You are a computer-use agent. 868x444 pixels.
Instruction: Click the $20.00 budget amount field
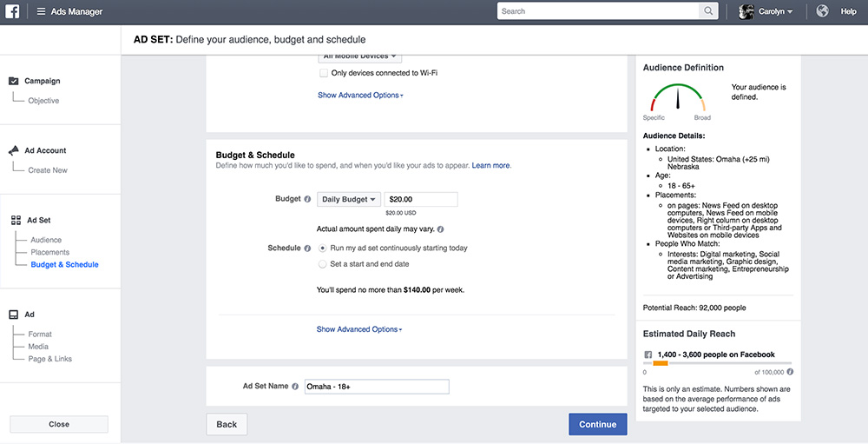click(421, 200)
